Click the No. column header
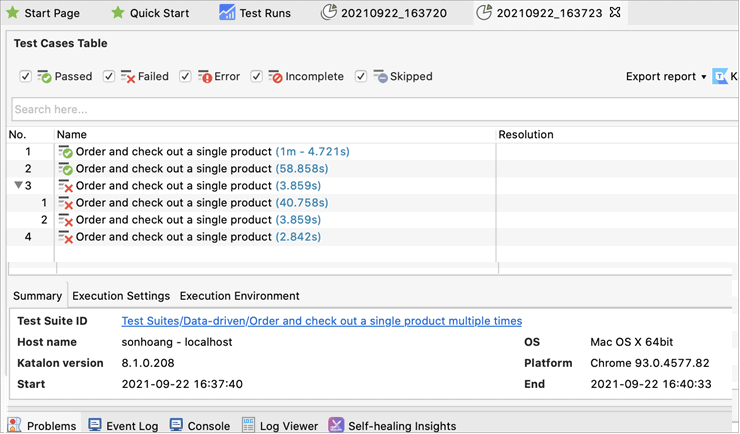Image resolution: width=740 pixels, height=434 pixels. point(17,134)
